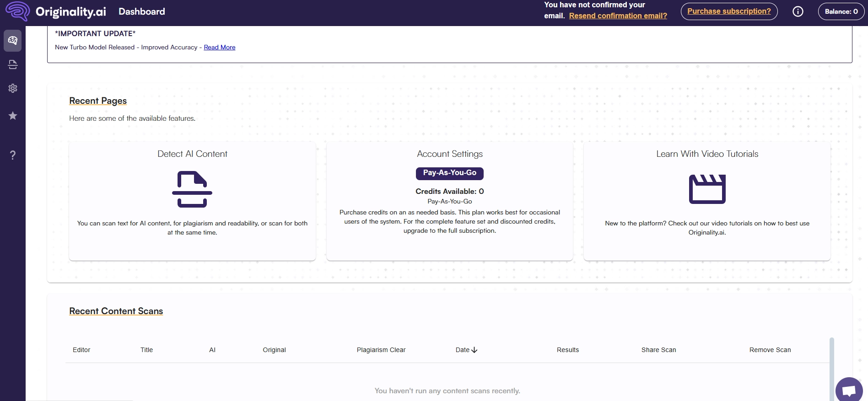
Task: Click the info circle icon in header
Action: pyautogui.click(x=798, y=11)
